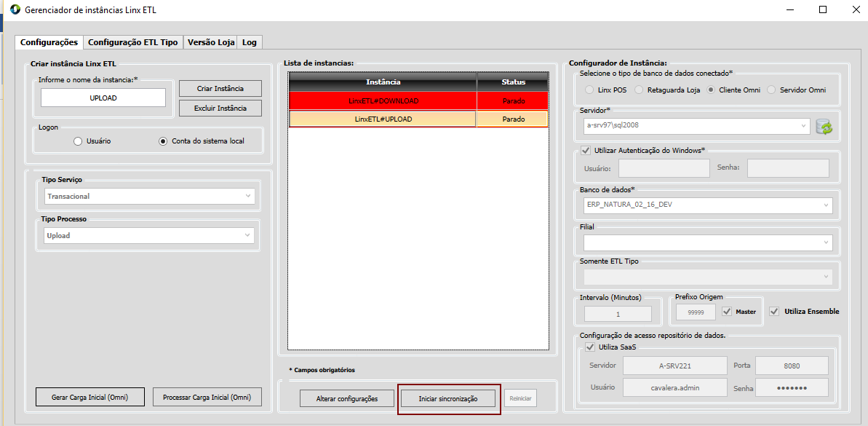The width and height of the screenshot is (868, 426).
Task: Choose Linx POS database type
Action: coord(589,90)
